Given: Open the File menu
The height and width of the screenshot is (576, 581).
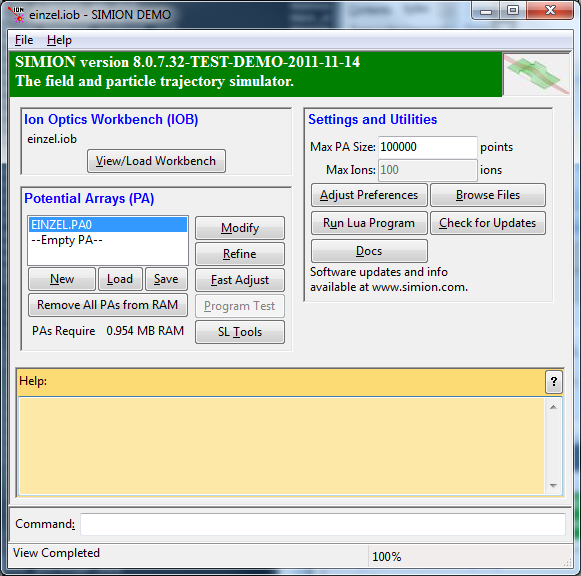Looking at the screenshot, I should (x=24, y=40).
